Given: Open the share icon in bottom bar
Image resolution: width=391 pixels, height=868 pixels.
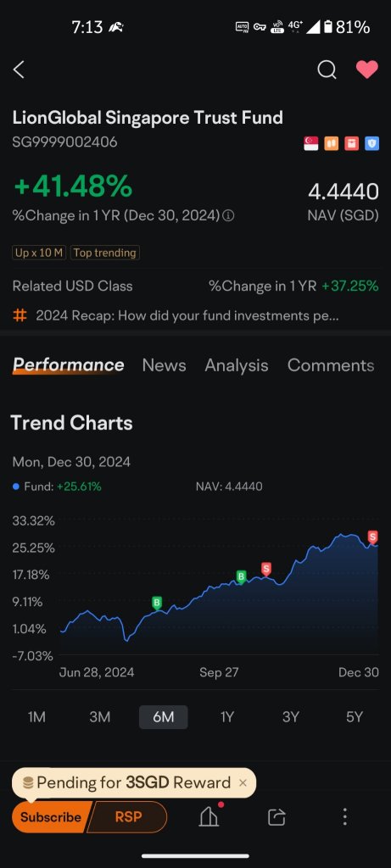Looking at the screenshot, I should [x=276, y=817].
